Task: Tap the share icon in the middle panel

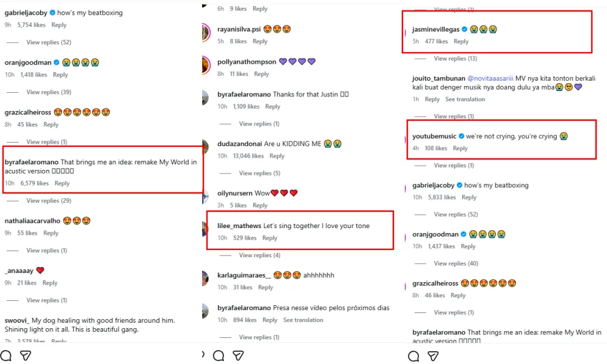Action: tap(239, 356)
